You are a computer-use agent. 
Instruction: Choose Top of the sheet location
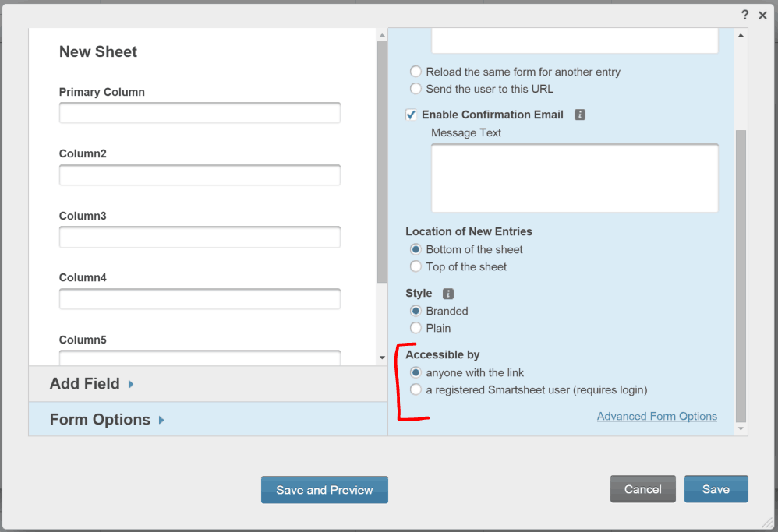click(x=416, y=266)
